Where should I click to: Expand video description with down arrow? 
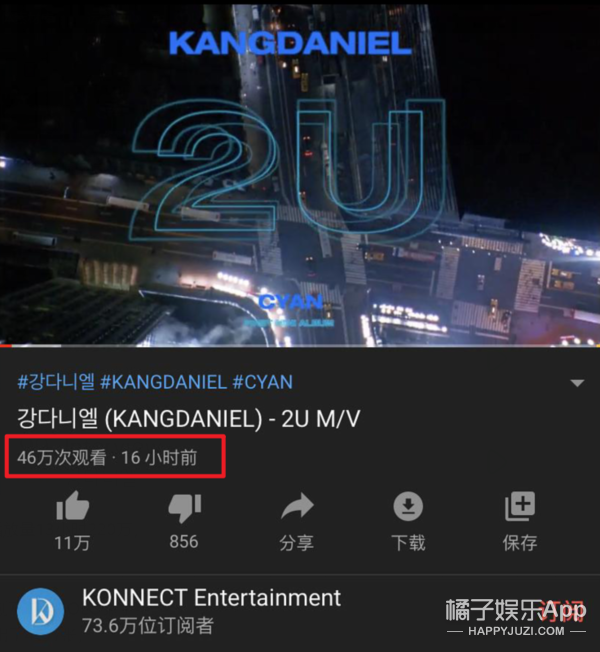tap(577, 383)
